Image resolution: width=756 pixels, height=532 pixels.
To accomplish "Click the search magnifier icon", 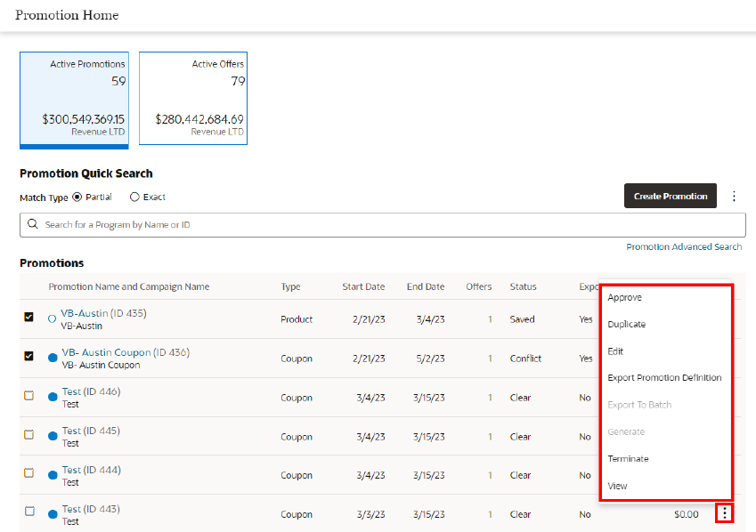I will pyautogui.click(x=32, y=224).
